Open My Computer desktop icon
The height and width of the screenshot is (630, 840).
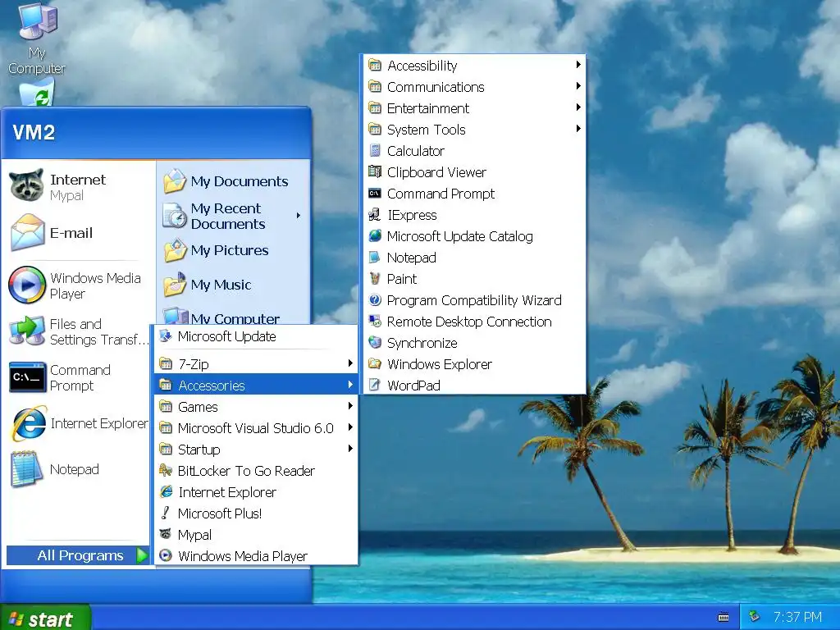pyautogui.click(x=37, y=39)
